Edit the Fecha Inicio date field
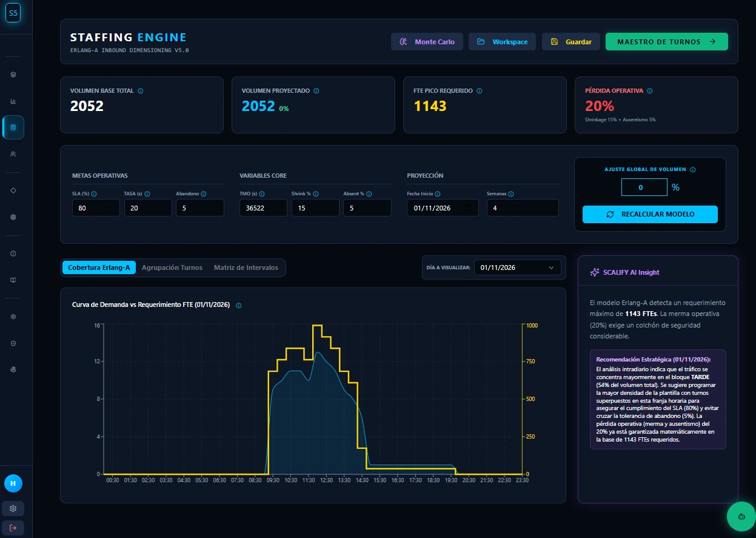 tap(443, 208)
